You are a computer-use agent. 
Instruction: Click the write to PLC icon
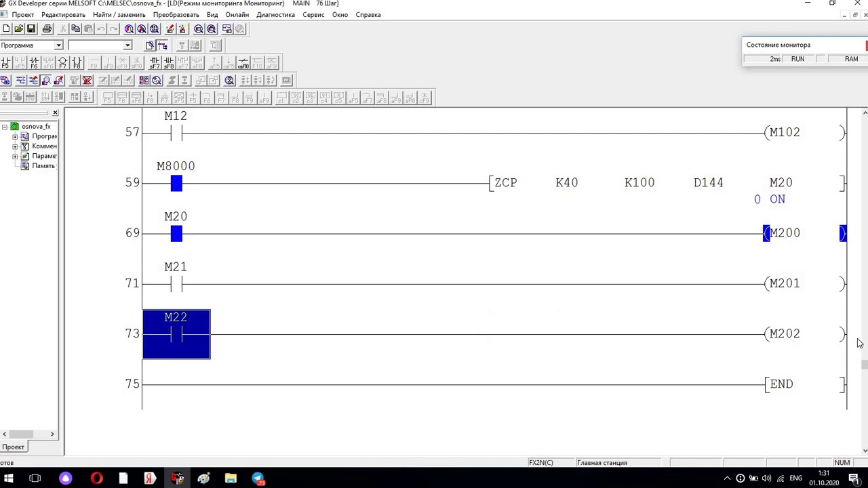click(x=170, y=28)
